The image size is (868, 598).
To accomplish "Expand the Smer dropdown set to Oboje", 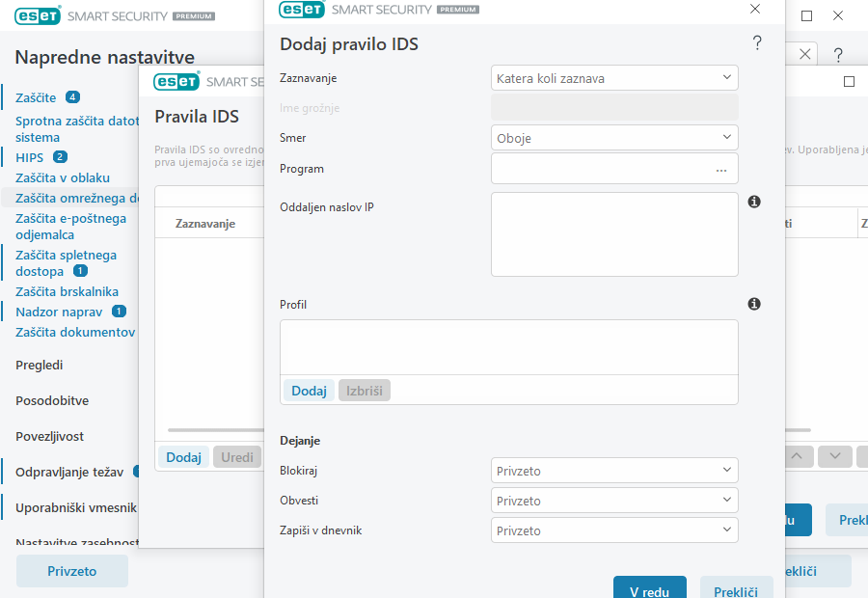I will coord(614,138).
